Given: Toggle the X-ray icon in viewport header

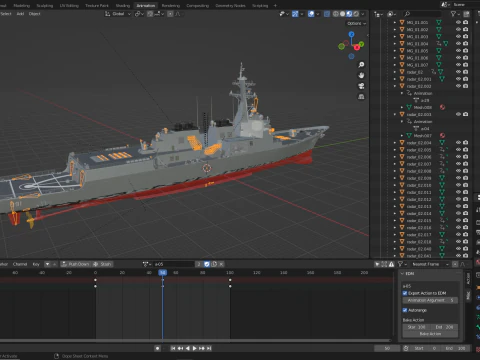Looking at the screenshot, I should [327, 14].
